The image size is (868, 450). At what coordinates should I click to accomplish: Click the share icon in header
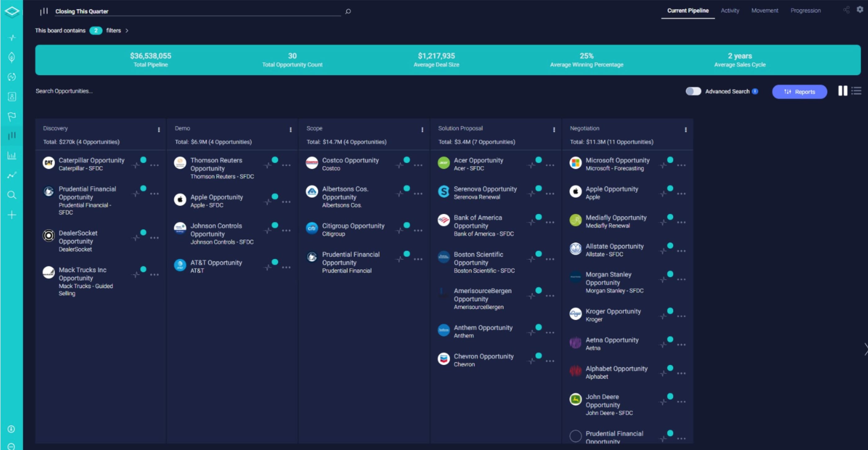[846, 10]
